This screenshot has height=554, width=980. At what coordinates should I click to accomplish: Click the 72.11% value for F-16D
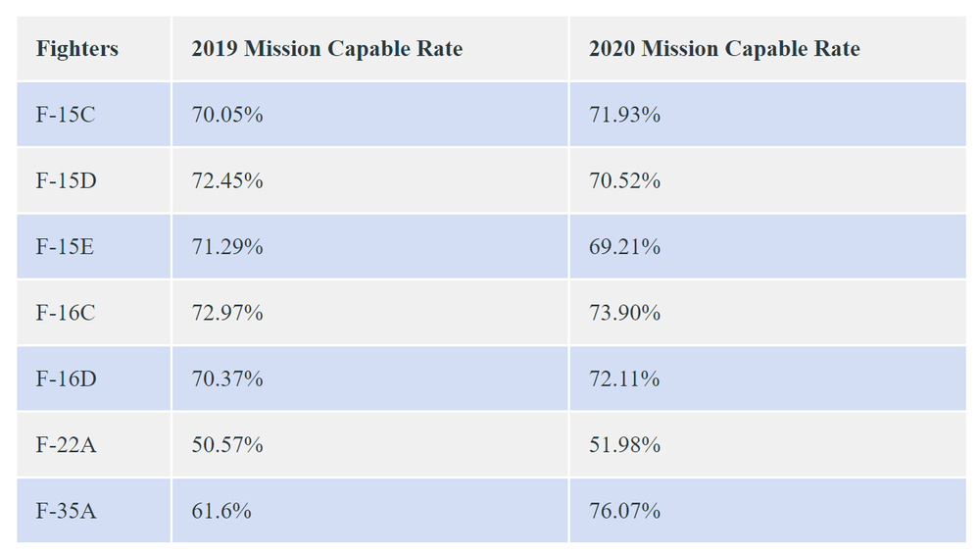(624, 378)
